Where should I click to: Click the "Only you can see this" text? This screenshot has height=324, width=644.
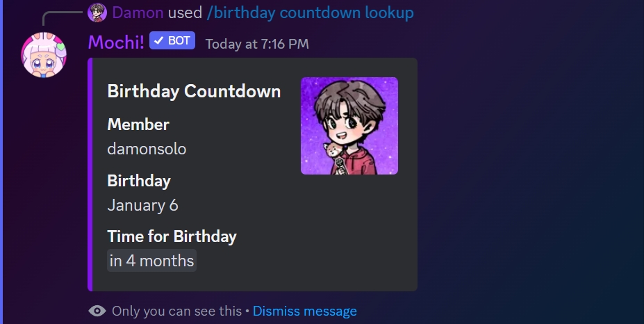(176, 311)
